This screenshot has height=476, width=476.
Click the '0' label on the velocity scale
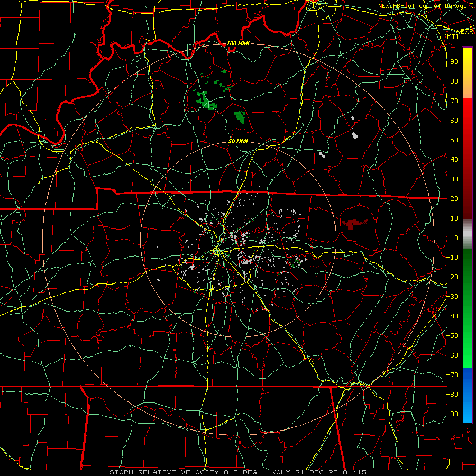pos(456,237)
